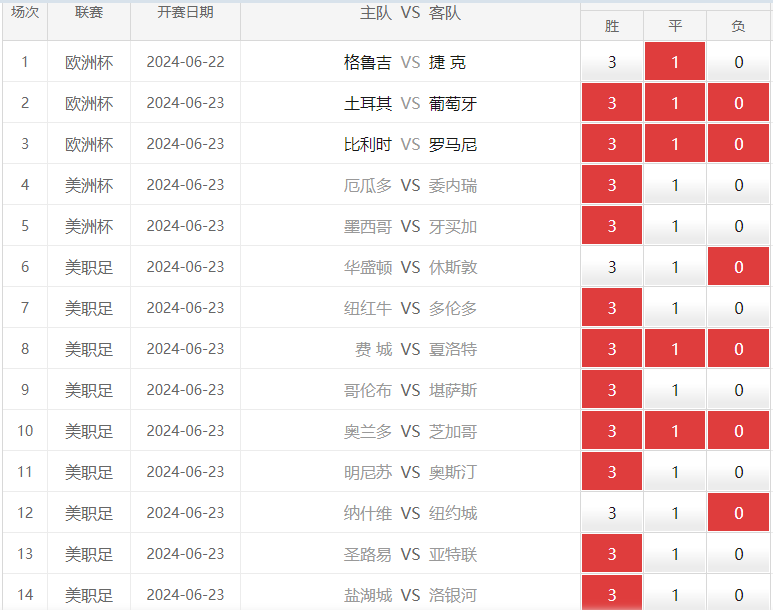Click match name 华盛顿 VS 休斯敦
Viewport: 773px width, 610px height.
410,267
